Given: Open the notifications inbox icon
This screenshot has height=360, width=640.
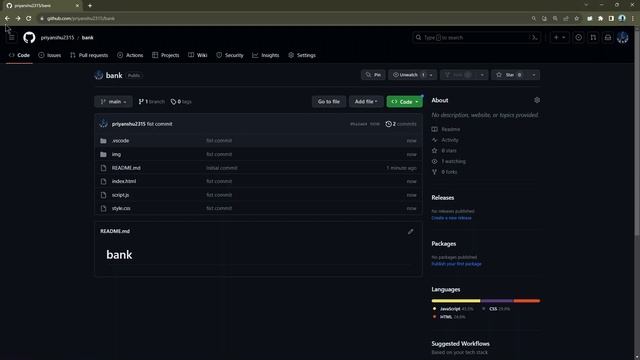Looking at the screenshot, I should coord(608,38).
